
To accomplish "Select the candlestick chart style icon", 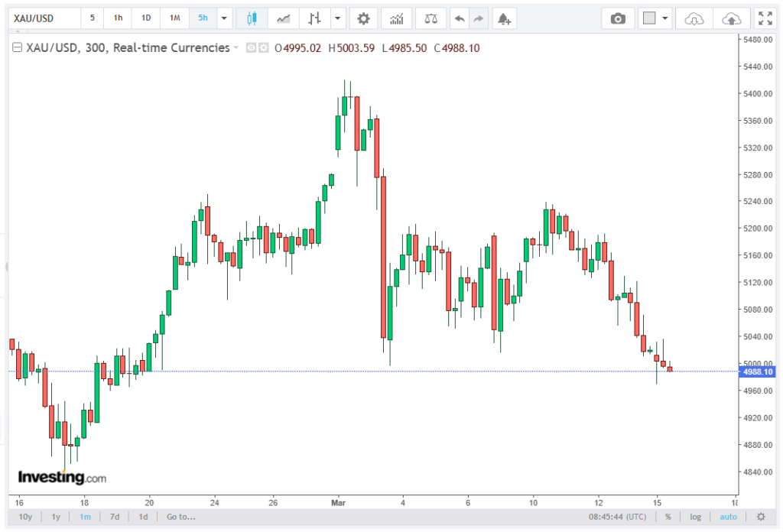I will [252, 18].
